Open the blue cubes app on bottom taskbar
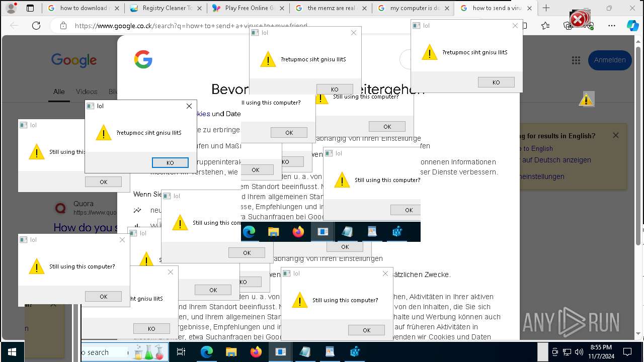The width and height of the screenshot is (644, 362). (355, 352)
